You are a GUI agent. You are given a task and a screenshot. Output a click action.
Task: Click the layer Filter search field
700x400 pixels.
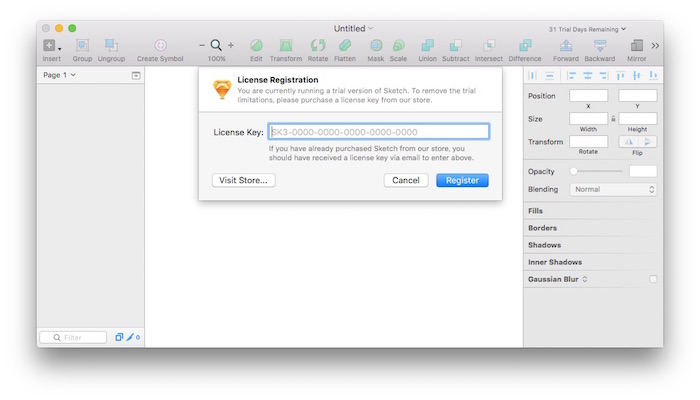(x=73, y=338)
